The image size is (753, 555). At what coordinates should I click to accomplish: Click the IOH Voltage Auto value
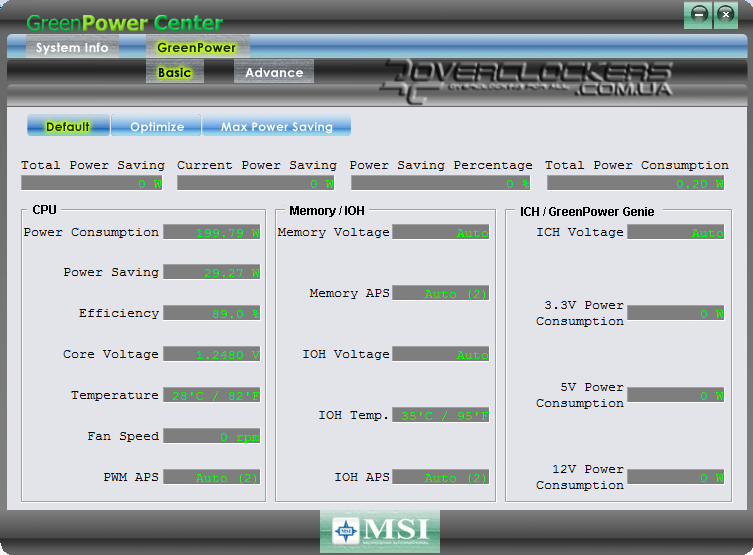441,354
